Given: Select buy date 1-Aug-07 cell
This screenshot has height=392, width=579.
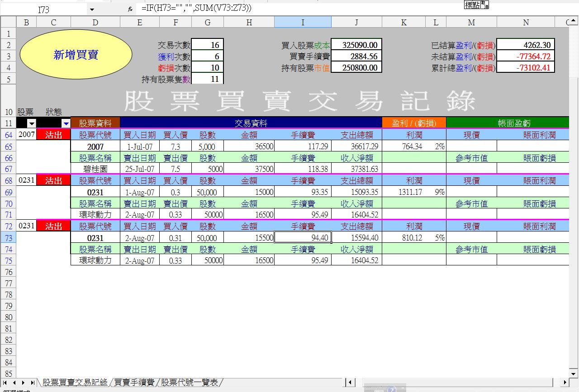Looking at the screenshot, I should tap(139, 192).
